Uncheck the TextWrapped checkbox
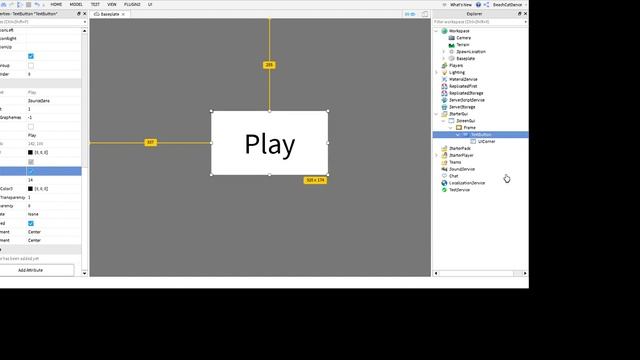 [31, 223]
